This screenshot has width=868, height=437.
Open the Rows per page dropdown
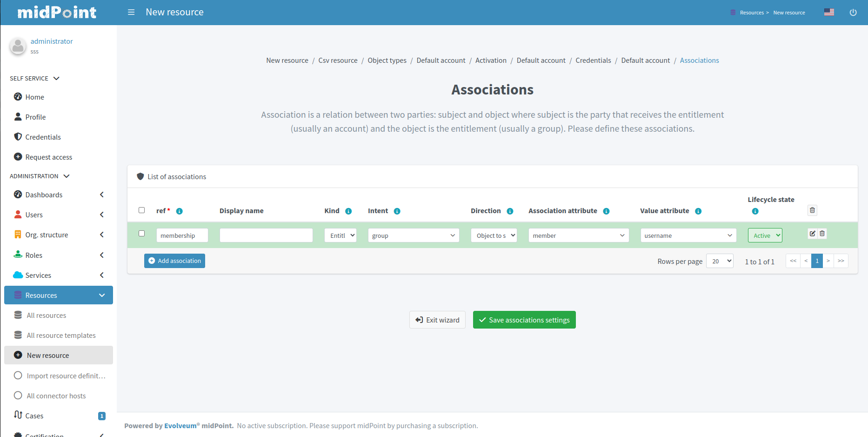[720, 261]
